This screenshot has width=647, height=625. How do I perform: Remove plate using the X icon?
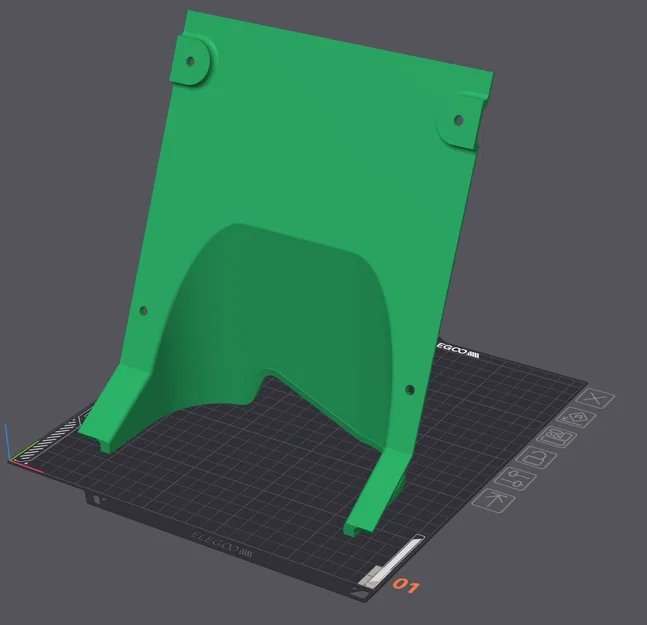coord(595,399)
